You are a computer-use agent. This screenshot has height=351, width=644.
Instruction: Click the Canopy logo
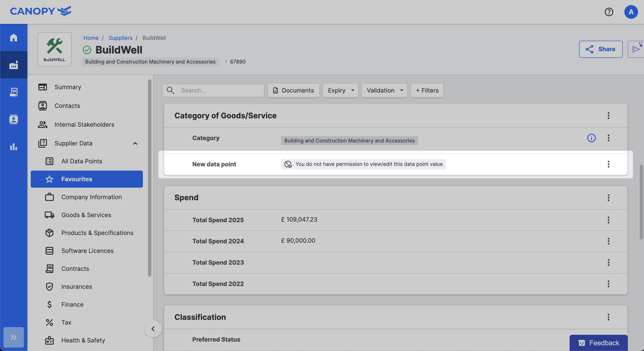pos(41,11)
